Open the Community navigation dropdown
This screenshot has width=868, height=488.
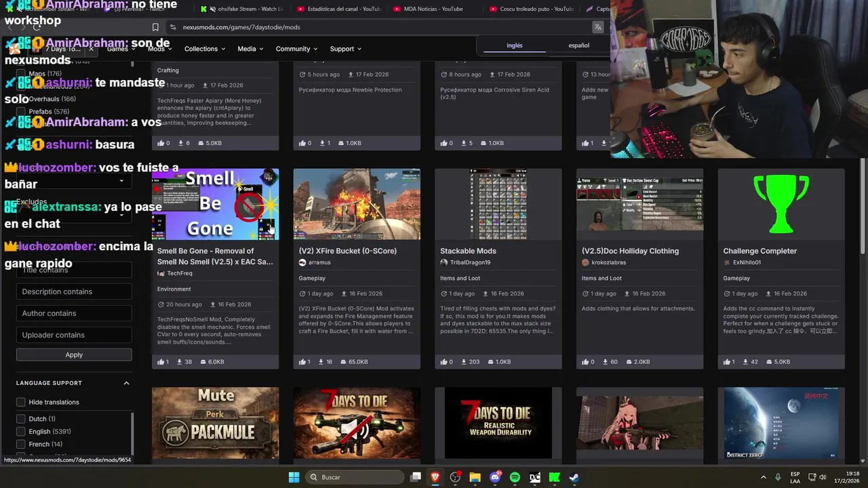click(x=297, y=49)
